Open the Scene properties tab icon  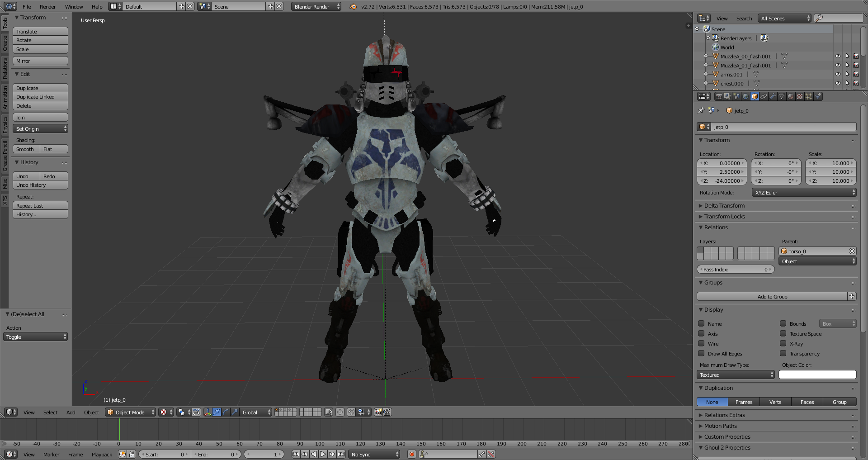[736, 96]
